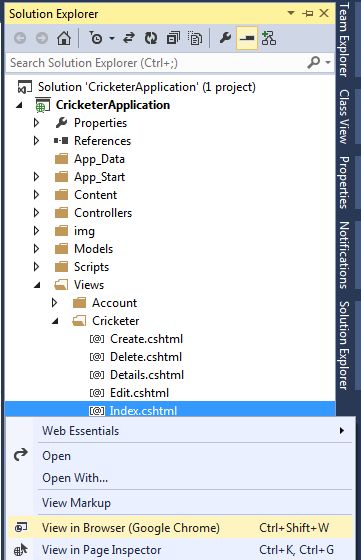
Task: Select Delete.cshtml file
Action: coord(146,357)
